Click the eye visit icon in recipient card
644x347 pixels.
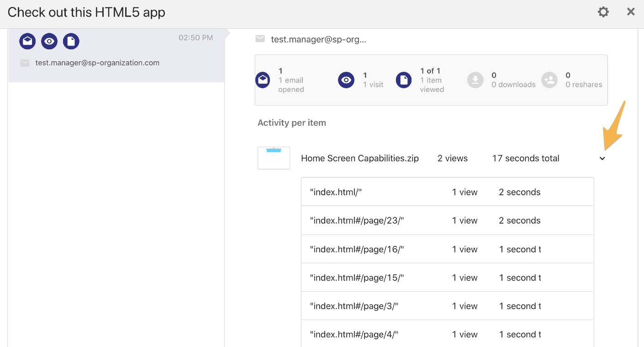point(49,41)
